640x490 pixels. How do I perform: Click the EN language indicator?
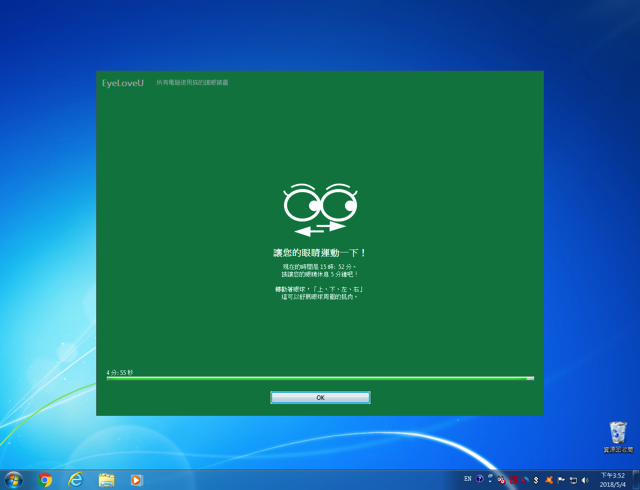pos(467,480)
